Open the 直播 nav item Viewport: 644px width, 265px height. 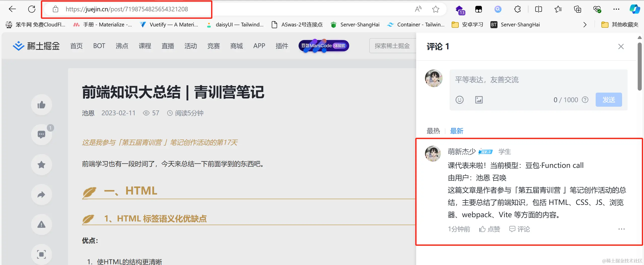coord(168,46)
